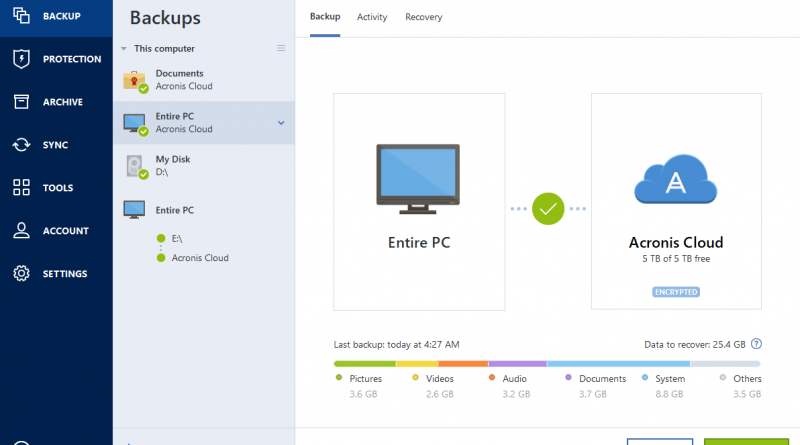The image size is (800, 445).
Task: Click the Data to recover 25.4 GB text
Action: point(694,344)
